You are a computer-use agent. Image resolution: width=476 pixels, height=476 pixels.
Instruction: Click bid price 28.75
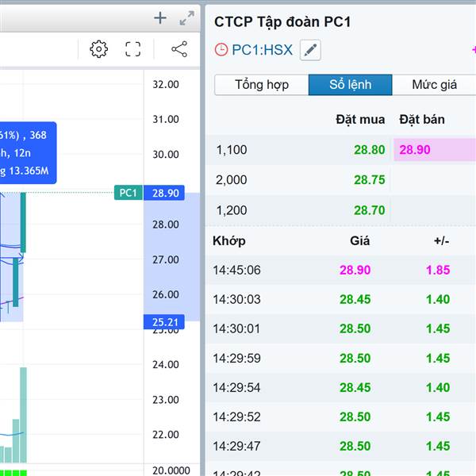coord(369,180)
